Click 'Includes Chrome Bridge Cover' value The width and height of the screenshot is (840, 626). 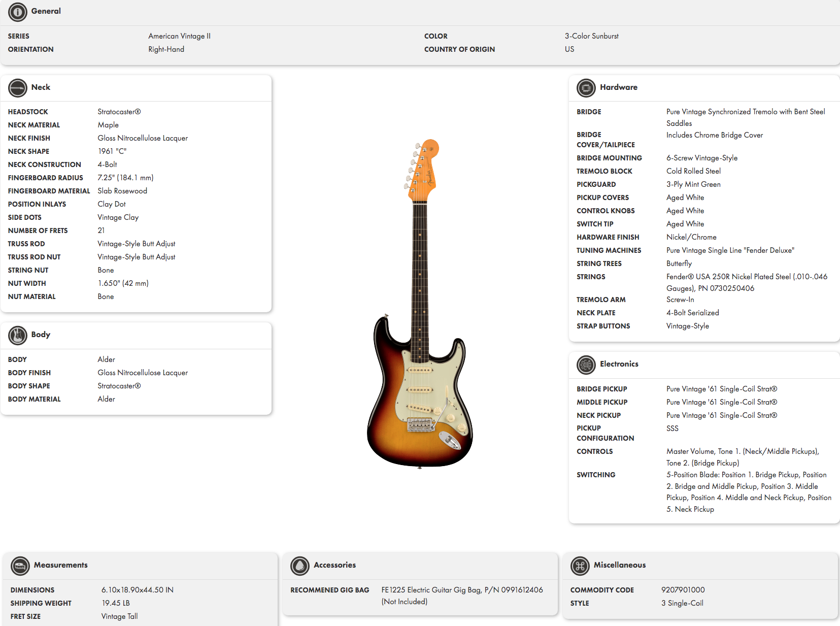point(715,135)
